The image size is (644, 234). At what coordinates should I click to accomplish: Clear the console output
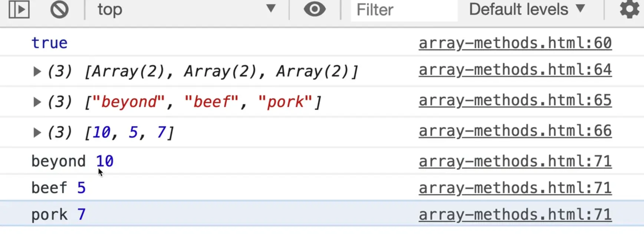(59, 10)
